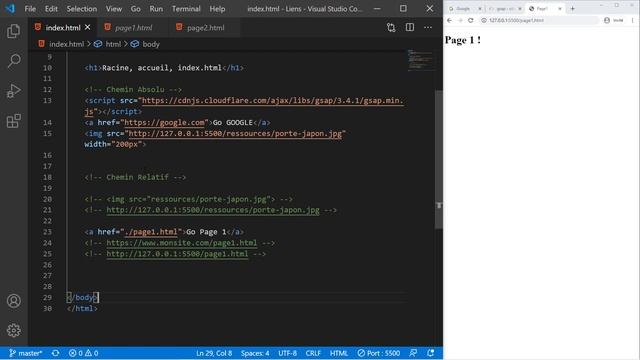
Task: Click the feedback icon in status bar
Action: (413, 353)
